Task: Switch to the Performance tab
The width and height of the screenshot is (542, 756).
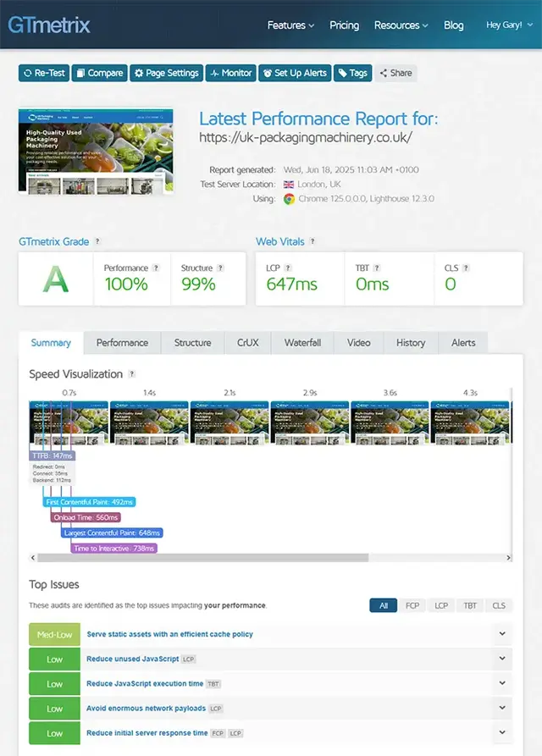Action: pyautogui.click(x=122, y=343)
